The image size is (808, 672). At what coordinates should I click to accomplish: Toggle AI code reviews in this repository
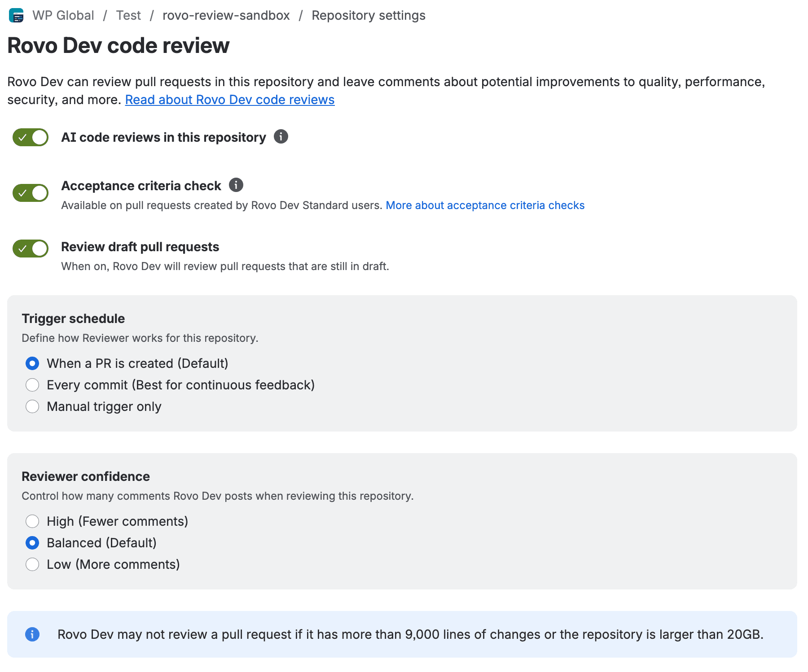click(31, 137)
